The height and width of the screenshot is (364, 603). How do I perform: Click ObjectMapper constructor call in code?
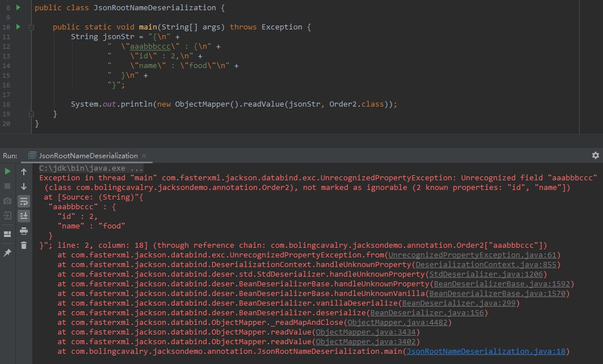click(x=206, y=104)
